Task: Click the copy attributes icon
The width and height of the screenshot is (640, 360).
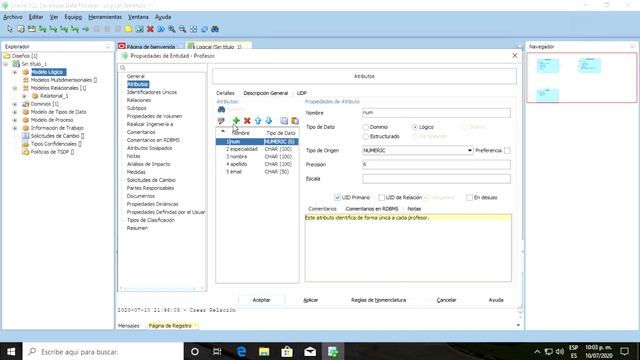Action: pyautogui.click(x=284, y=120)
